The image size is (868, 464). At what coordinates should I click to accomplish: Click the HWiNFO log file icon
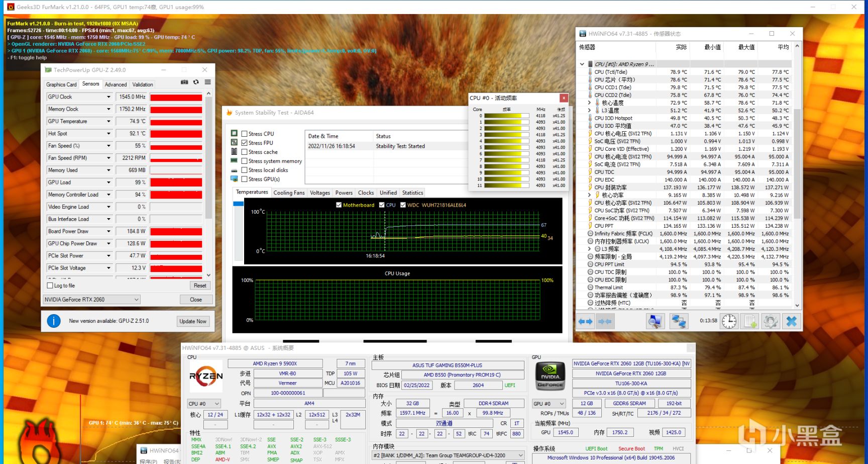(x=750, y=321)
